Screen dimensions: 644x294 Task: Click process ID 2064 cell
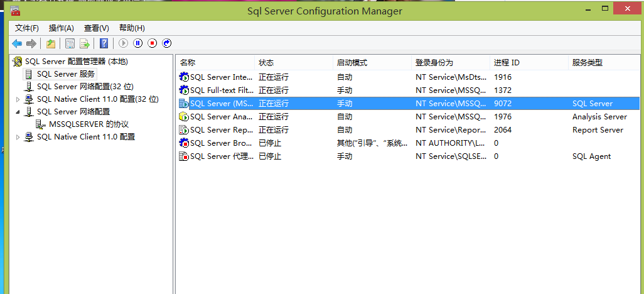point(503,130)
